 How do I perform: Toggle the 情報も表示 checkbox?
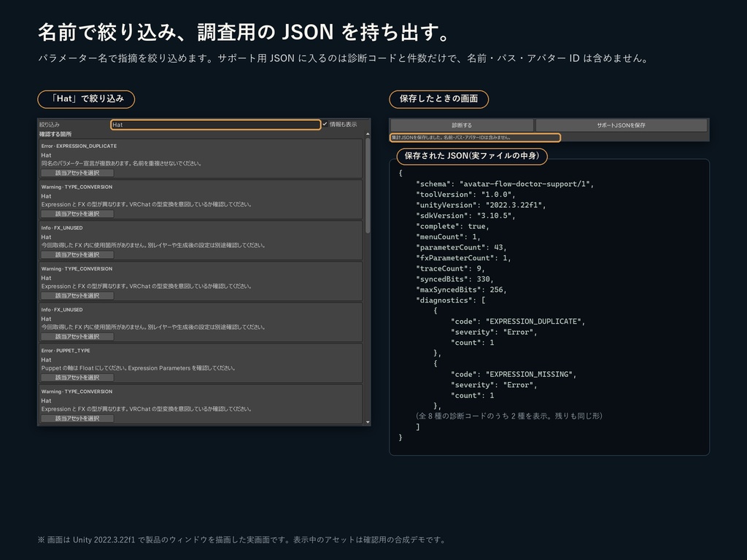[325, 124]
